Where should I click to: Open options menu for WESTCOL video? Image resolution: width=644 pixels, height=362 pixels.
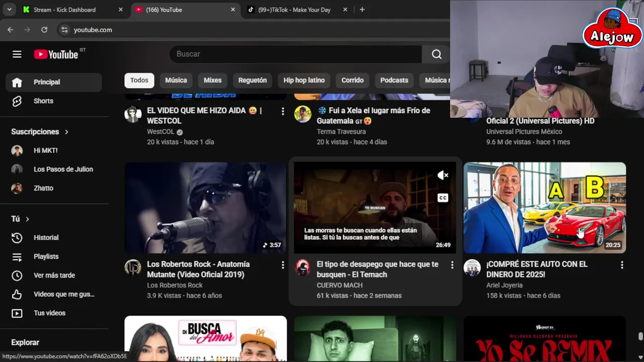point(283,111)
